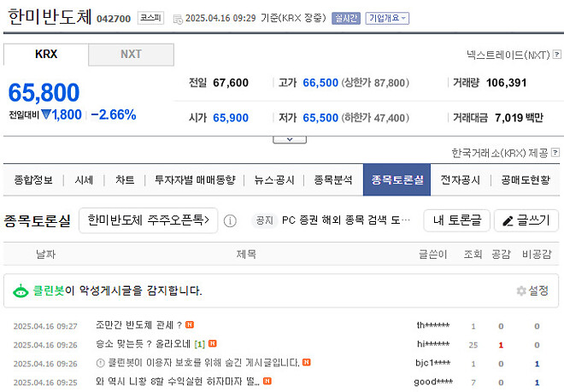Open post 숏소 맞는듯 ? 올라오네
Viewport: 564px width, 392px height.
143,344
